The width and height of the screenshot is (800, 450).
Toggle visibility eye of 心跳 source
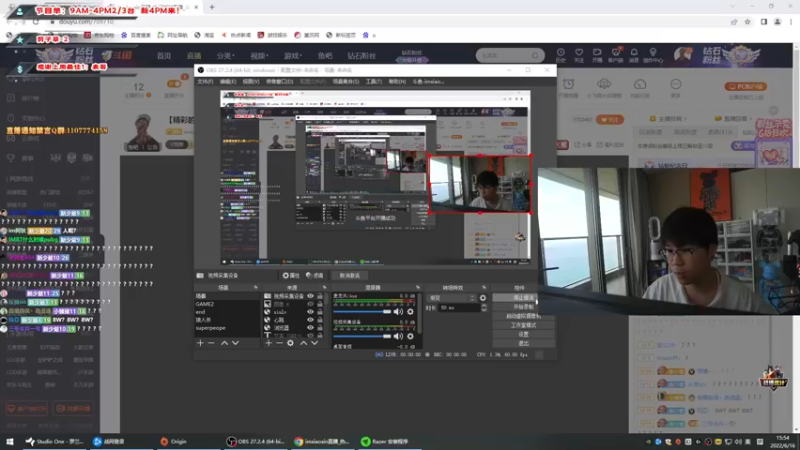310,320
